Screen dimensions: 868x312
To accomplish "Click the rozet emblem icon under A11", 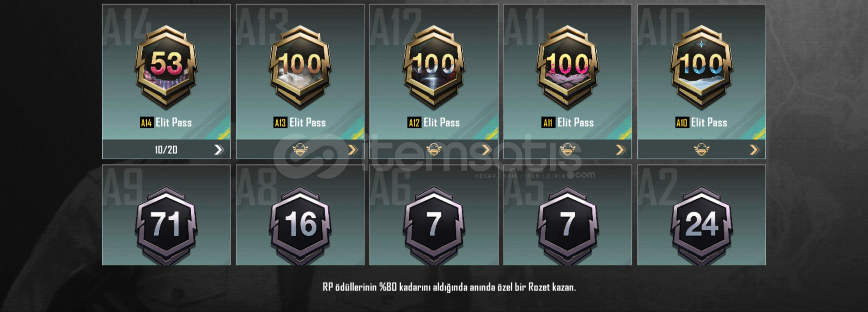I will [568, 149].
